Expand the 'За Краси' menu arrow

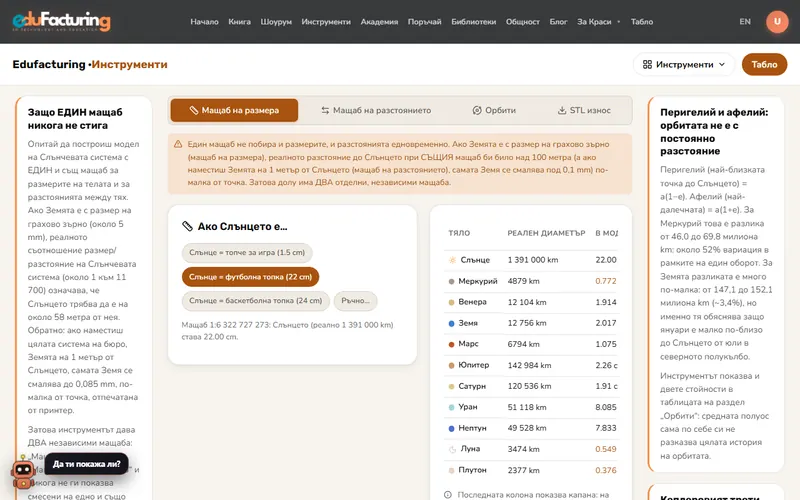tap(619, 22)
